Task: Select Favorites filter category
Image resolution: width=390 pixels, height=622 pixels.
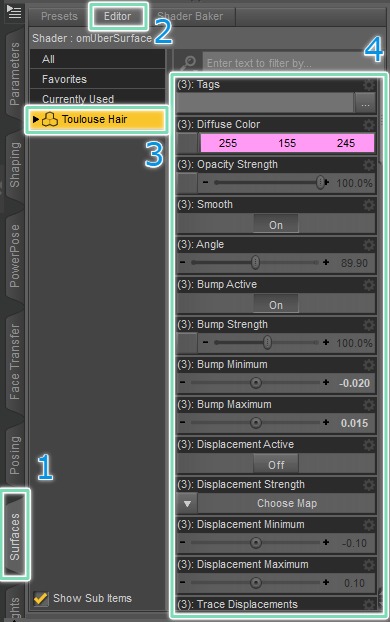Action: point(98,79)
